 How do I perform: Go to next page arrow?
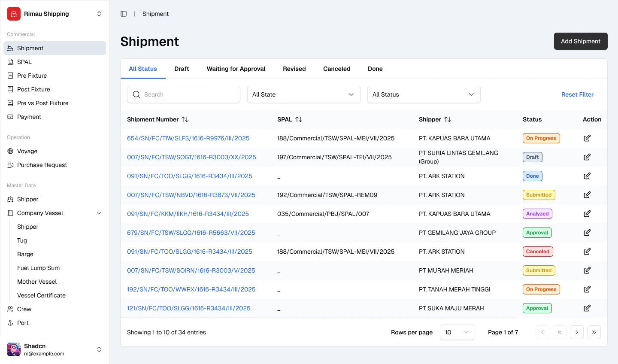pyautogui.click(x=576, y=332)
